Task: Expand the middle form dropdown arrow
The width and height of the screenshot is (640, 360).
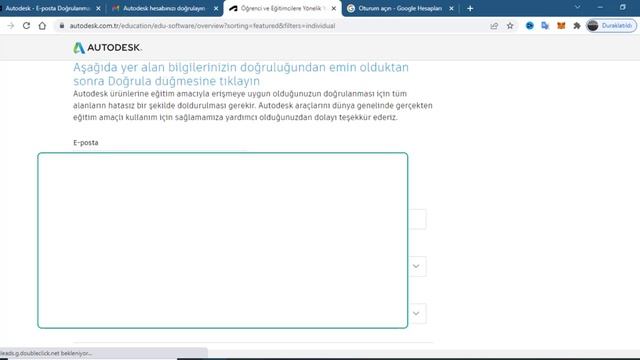Action: (x=416, y=266)
